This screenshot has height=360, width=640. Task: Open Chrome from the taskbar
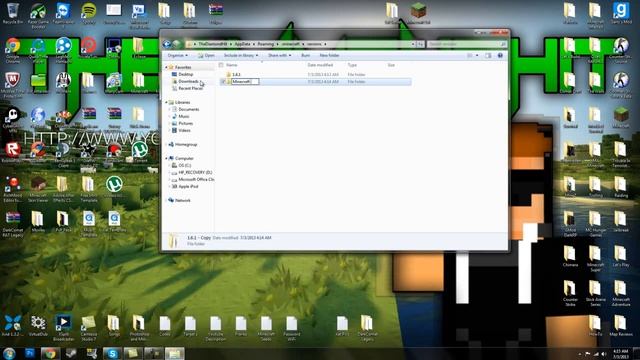pyautogui.click(x=50, y=353)
